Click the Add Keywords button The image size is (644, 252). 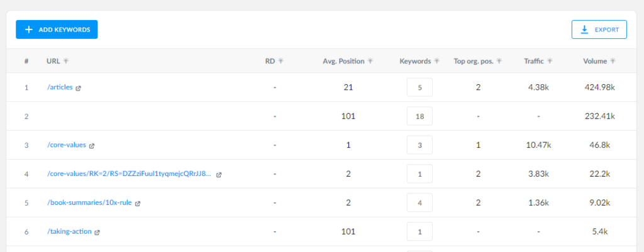pyautogui.click(x=57, y=30)
